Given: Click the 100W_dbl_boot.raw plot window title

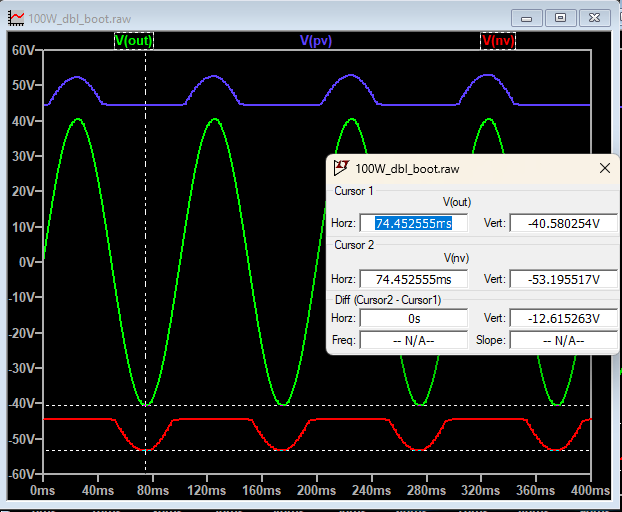Looking at the screenshot, I should (x=80, y=19).
